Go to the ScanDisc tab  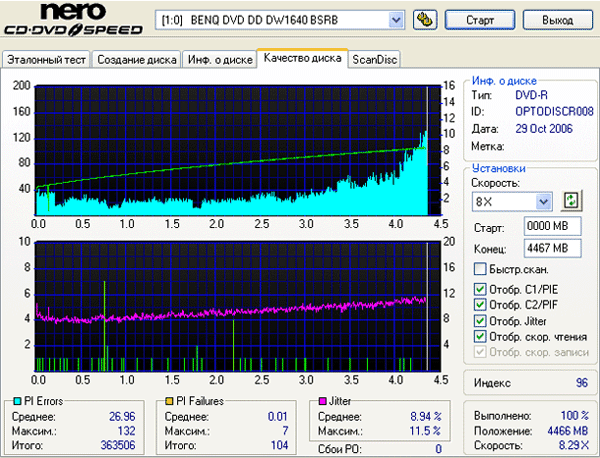pos(375,60)
